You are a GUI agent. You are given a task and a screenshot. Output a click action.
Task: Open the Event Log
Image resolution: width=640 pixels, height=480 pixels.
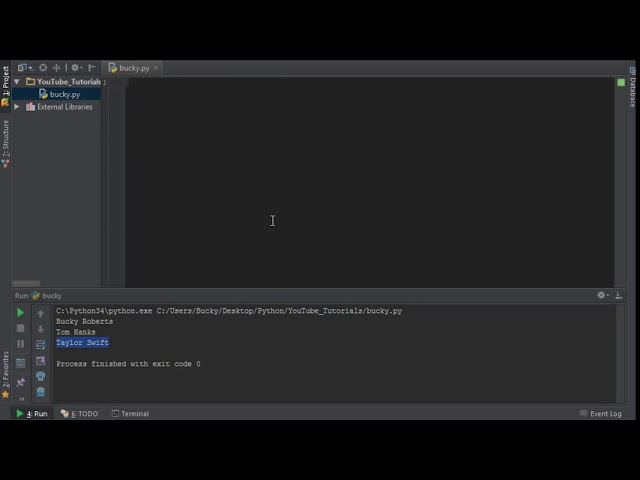601,413
